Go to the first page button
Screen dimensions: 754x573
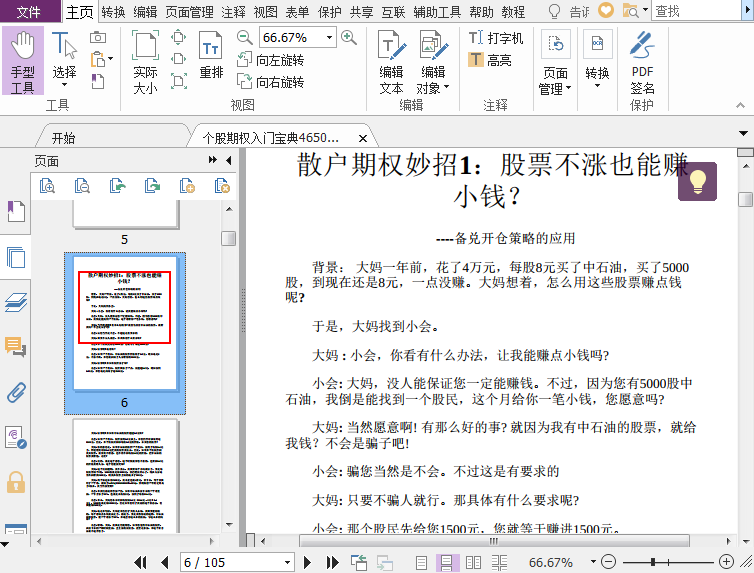point(140,562)
